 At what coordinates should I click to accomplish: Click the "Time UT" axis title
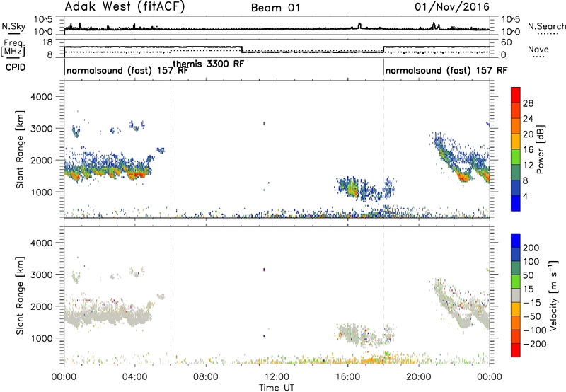click(x=277, y=388)
